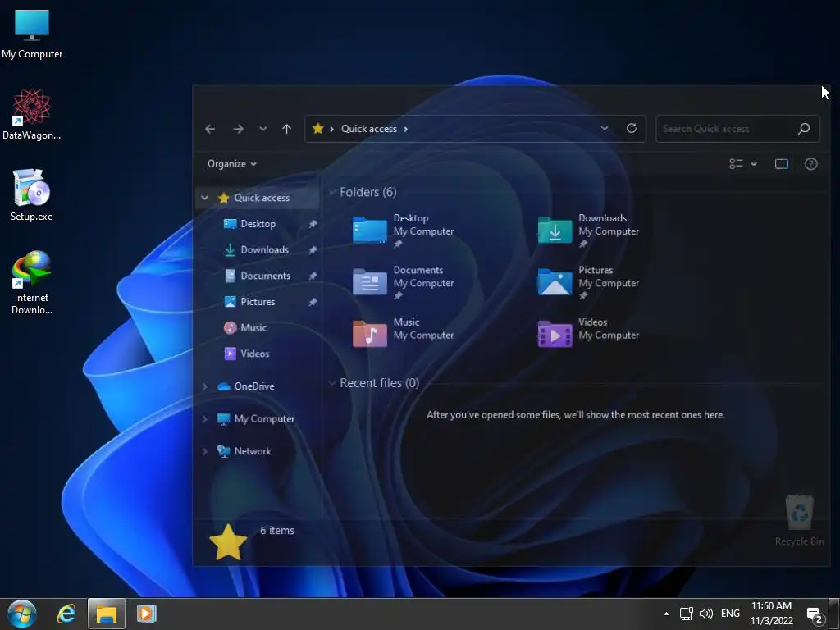
Task: Click the forward navigation arrow
Action: click(238, 129)
